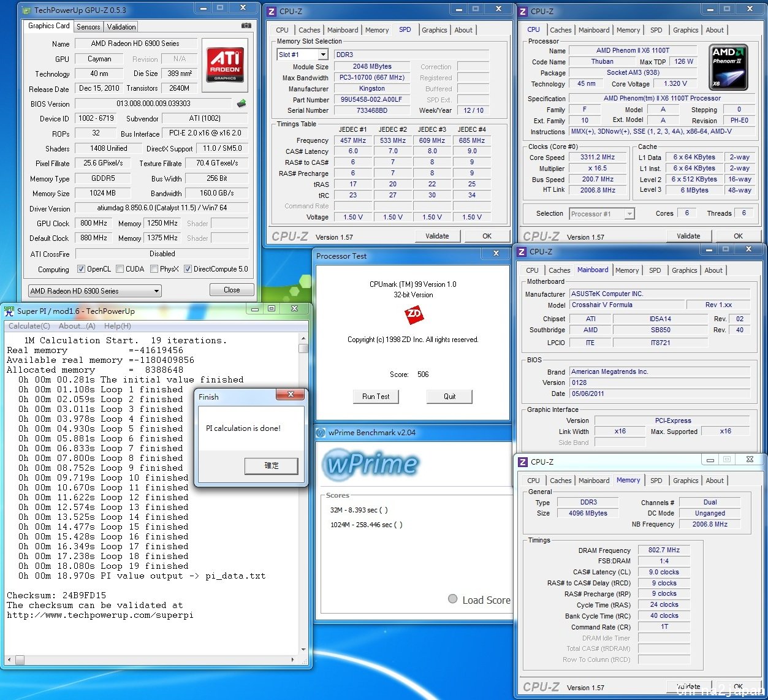Tick the PhysX checkbox in GPU-Z
Image resolution: width=768 pixels, height=700 pixels.
[154, 269]
